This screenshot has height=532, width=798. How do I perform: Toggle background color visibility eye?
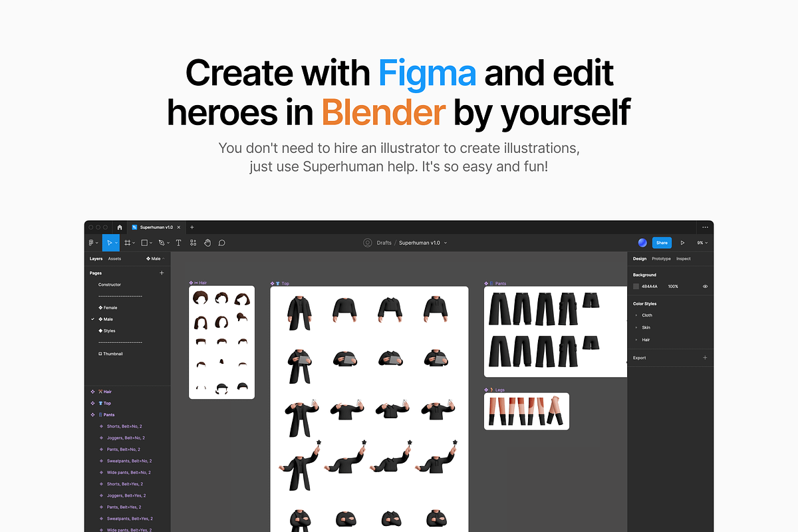point(705,287)
